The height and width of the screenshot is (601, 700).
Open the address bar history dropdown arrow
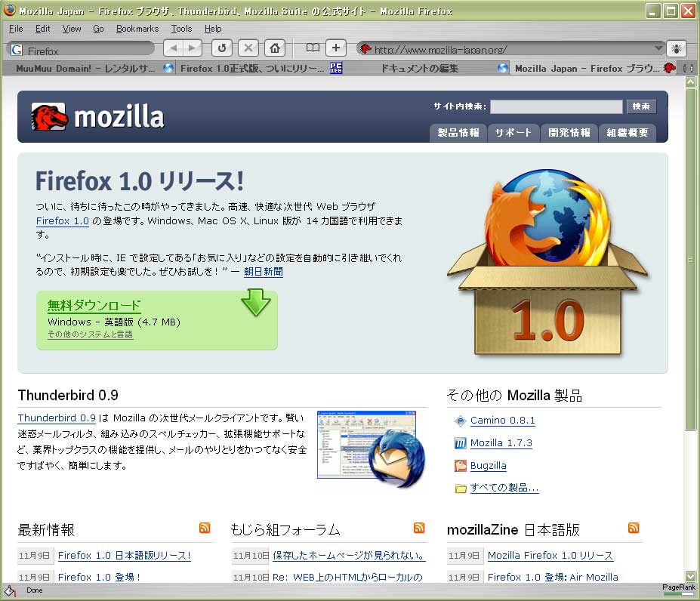[x=658, y=48]
